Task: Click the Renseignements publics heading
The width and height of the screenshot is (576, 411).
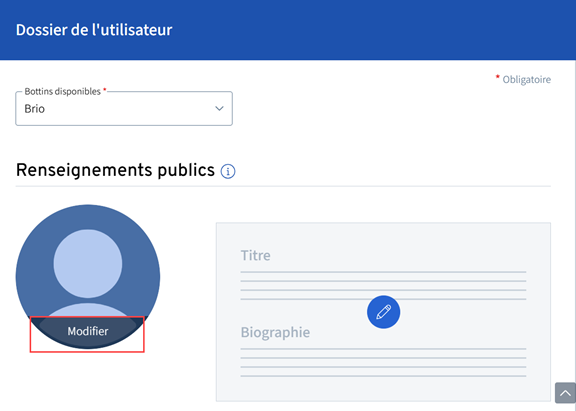Action: coord(115,170)
